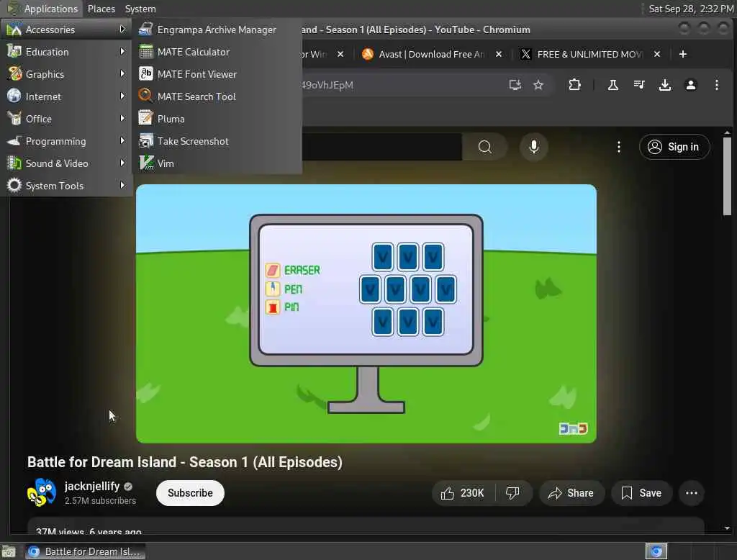Open a new browser tab
Image resolution: width=737 pixels, height=560 pixels.
pos(683,54)
